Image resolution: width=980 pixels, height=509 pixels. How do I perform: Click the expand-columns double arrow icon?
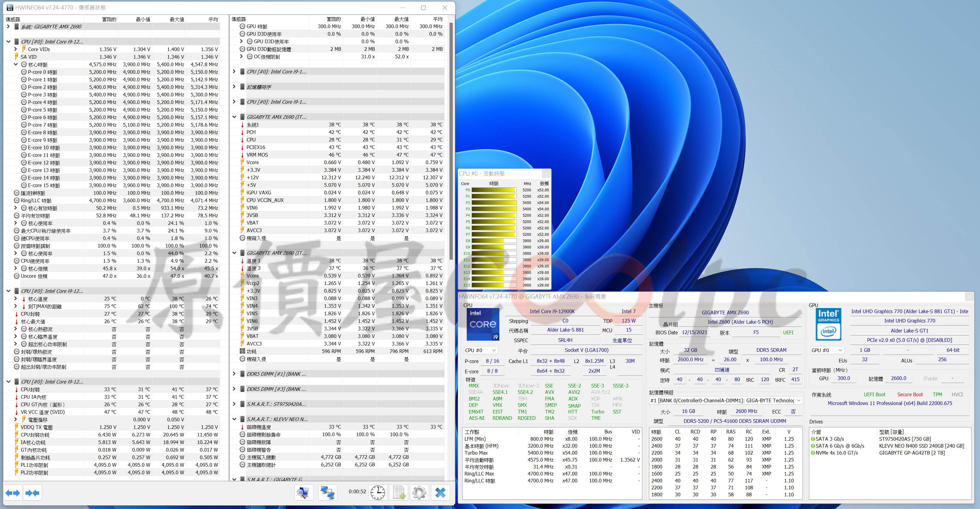pyautogui.click(x=13, y=493)
